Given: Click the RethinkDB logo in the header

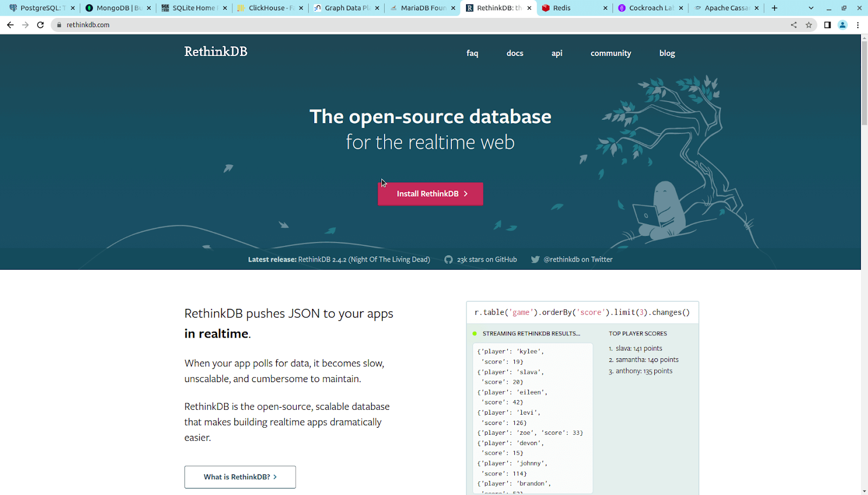Looking at the screenshot, I should coord(215,52).
